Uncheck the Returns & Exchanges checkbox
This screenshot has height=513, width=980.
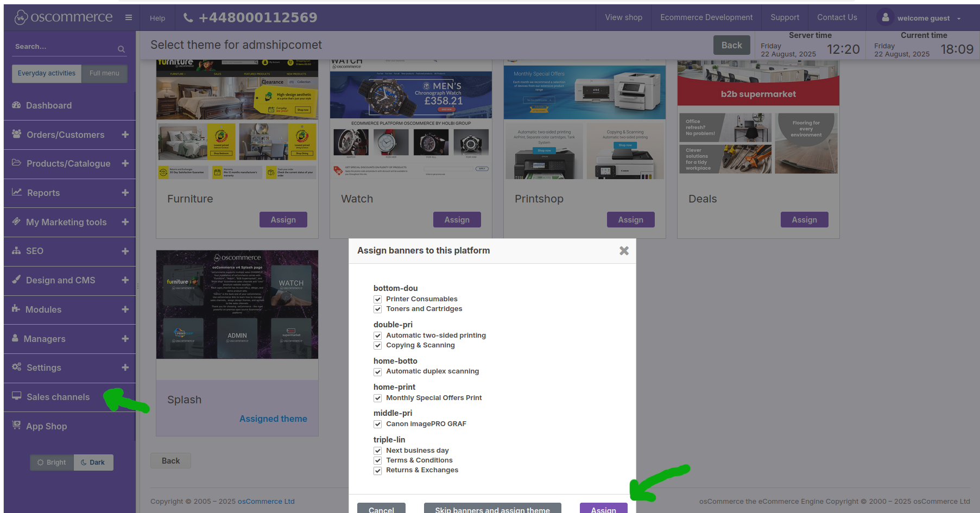378,471
